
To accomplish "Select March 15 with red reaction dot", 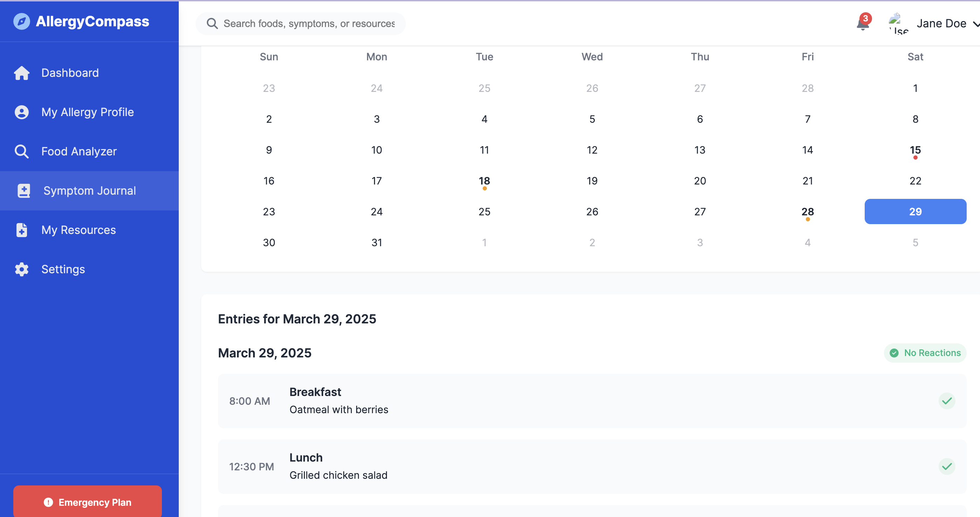I will [915, 150].
